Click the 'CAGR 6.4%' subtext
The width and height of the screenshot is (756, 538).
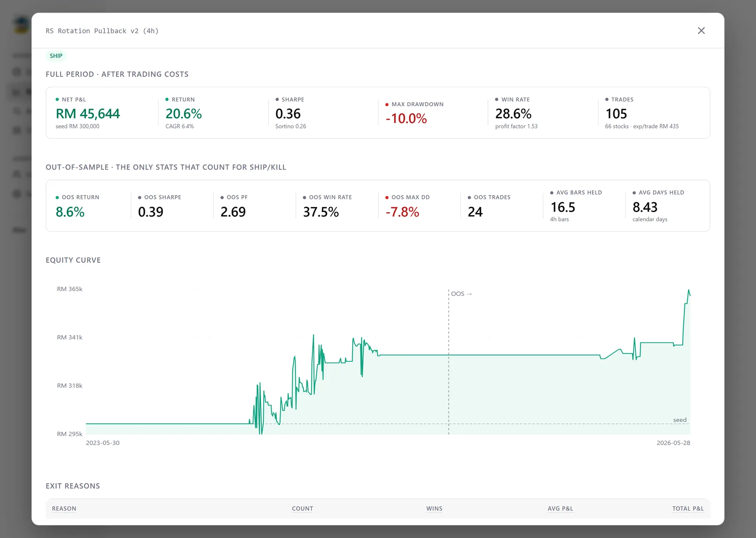[180, 126]
